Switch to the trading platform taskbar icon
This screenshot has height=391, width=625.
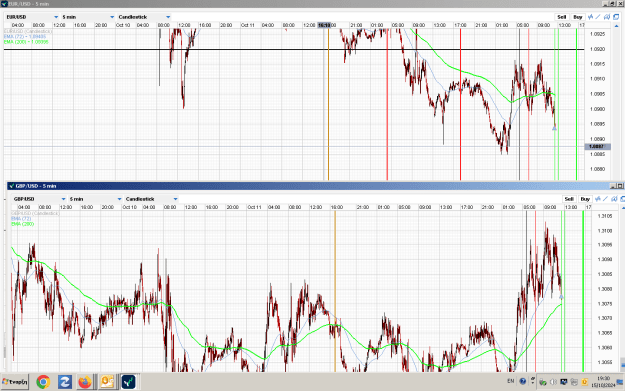pos(128,382)
